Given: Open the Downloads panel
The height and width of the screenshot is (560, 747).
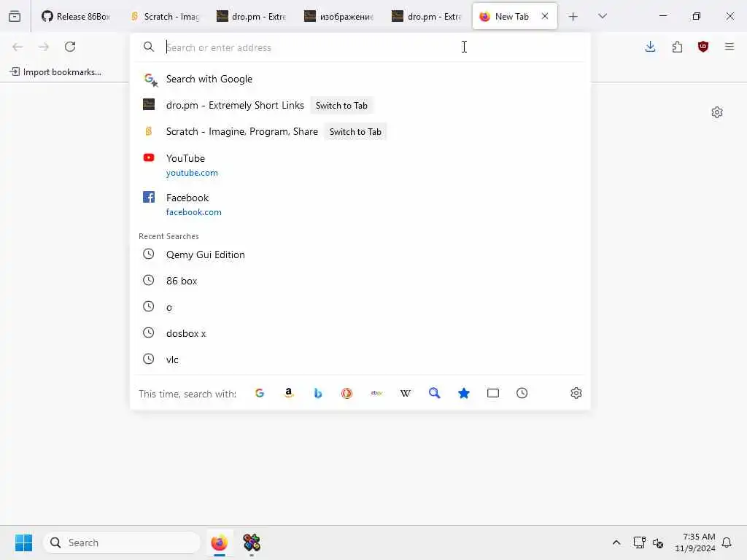Looking at the screenshot, I should (650, 47).
